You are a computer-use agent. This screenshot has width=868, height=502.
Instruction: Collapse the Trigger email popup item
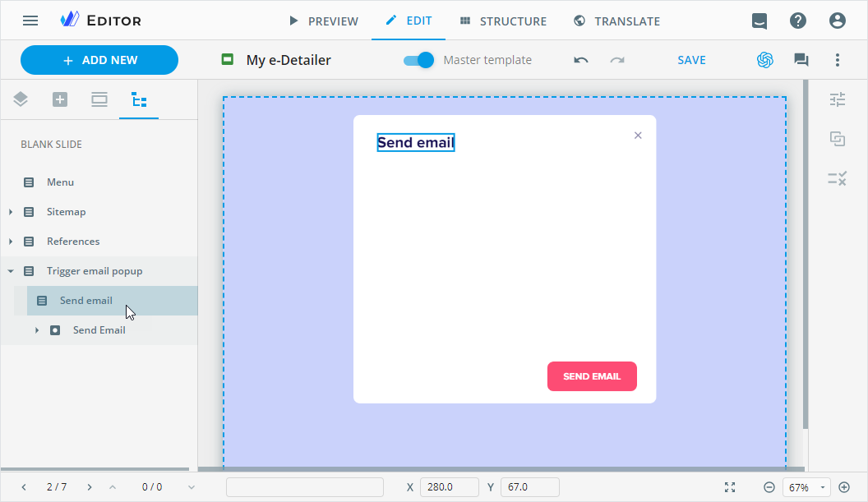11,271
